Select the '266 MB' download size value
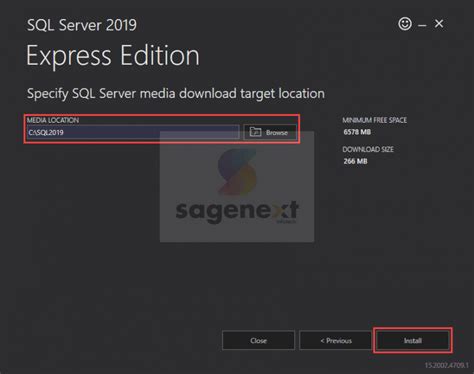474x374 pixels. tap(355, 161)
